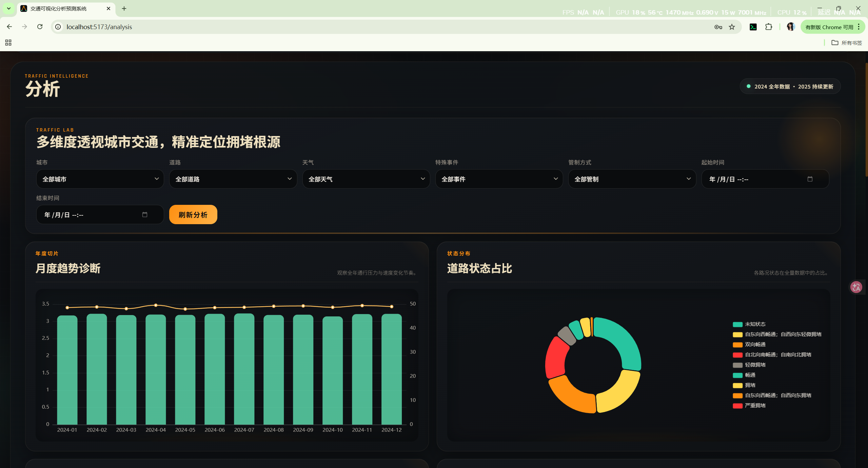
Task: Click the browser reload icon
Action: [40, 27]
